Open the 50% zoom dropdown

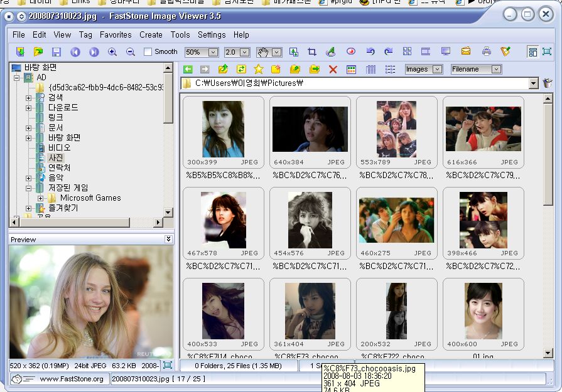pyautogui.click(x=213, y=52)
